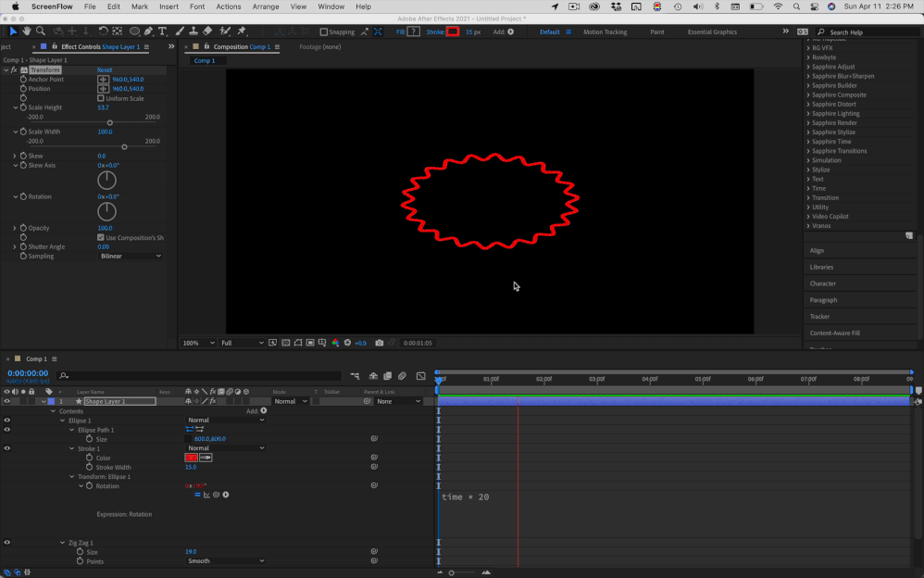Click the red Stroke Color swatch
This screenshot has height=578, width=924.
[190, 458]
